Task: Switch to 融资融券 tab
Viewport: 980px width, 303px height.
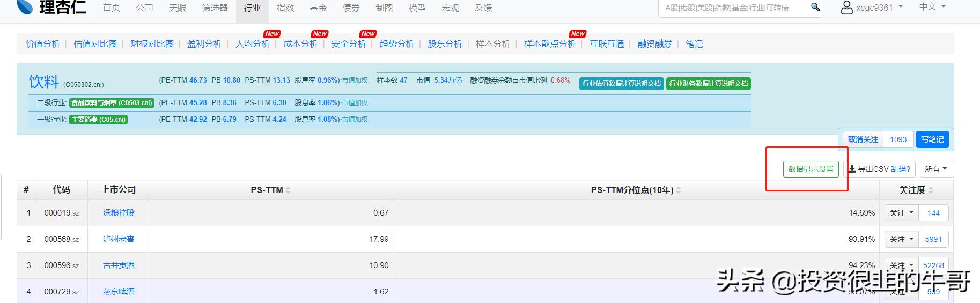Action: 655,44
